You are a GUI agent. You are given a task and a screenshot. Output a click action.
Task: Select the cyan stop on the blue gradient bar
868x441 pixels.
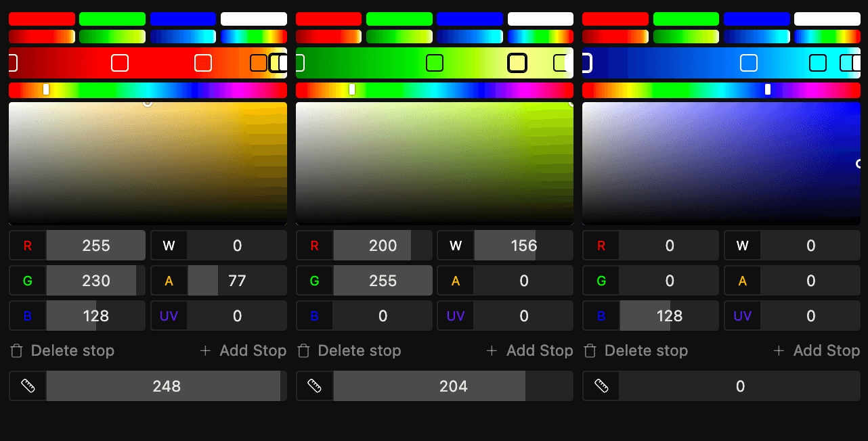(818, 63)
